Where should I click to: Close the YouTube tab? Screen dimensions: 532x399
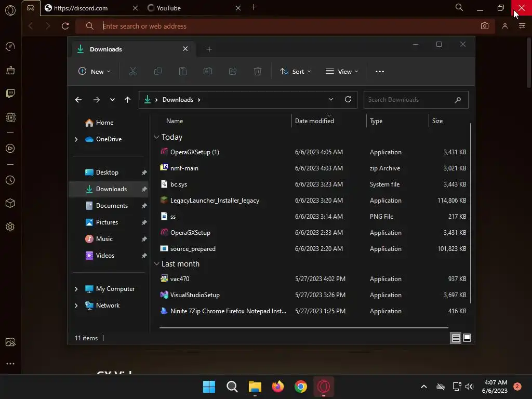(238, 8)
